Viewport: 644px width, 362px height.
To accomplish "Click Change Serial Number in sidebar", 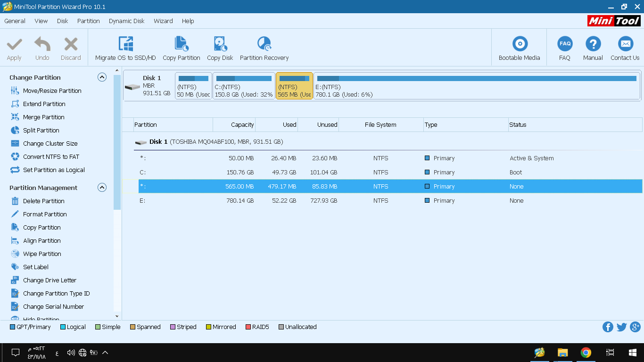I will 54,306.
